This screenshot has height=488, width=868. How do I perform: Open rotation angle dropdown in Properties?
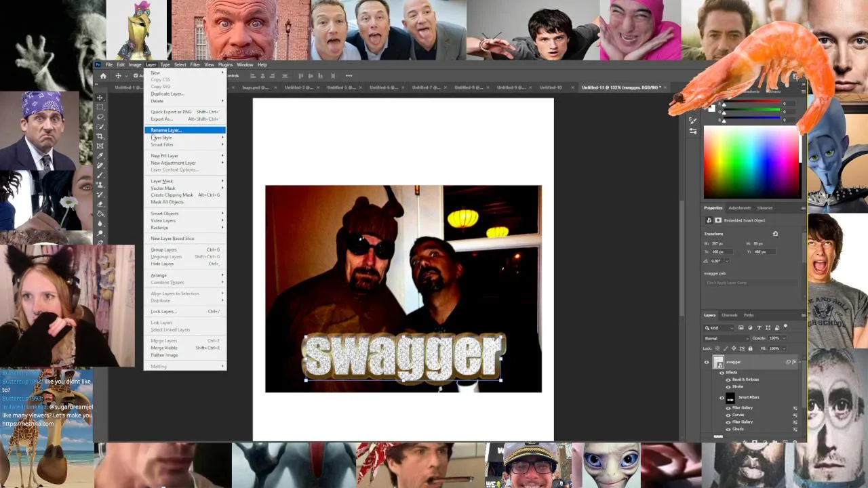click(x=728, y=261)
